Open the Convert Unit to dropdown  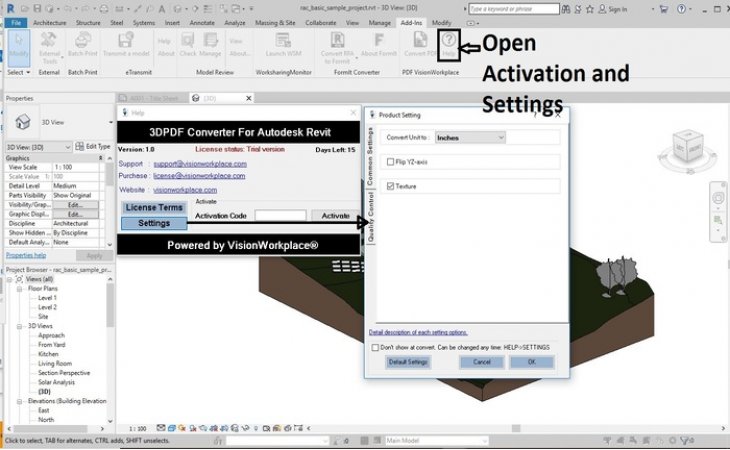470,138
